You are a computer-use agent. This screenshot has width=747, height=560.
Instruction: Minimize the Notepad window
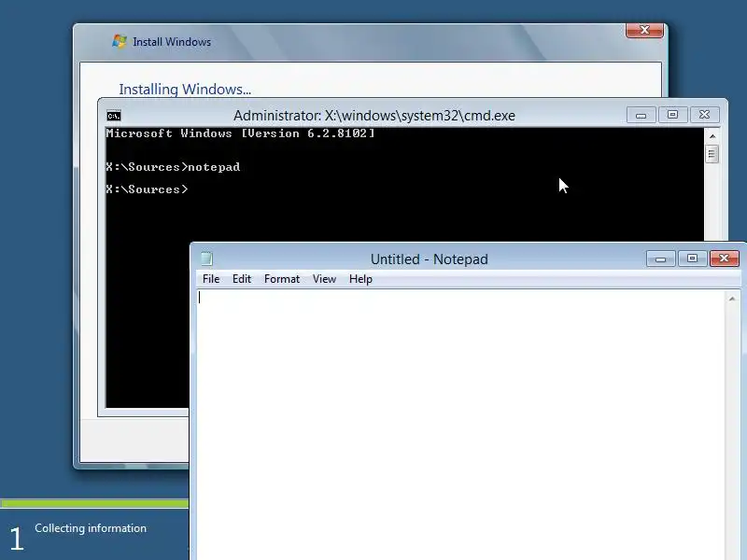(x=660, y=259)
